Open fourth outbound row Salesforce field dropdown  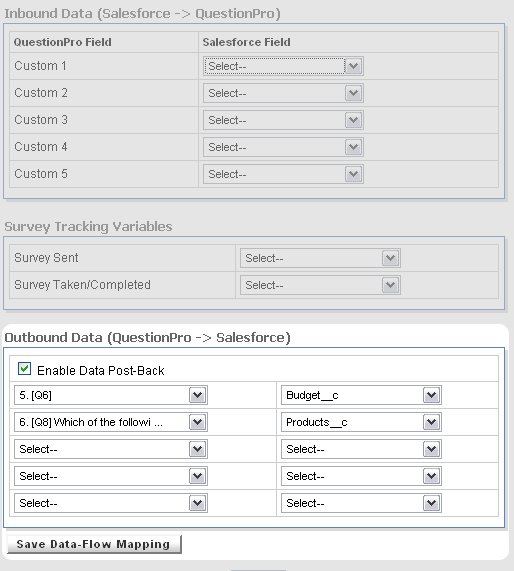361,476
